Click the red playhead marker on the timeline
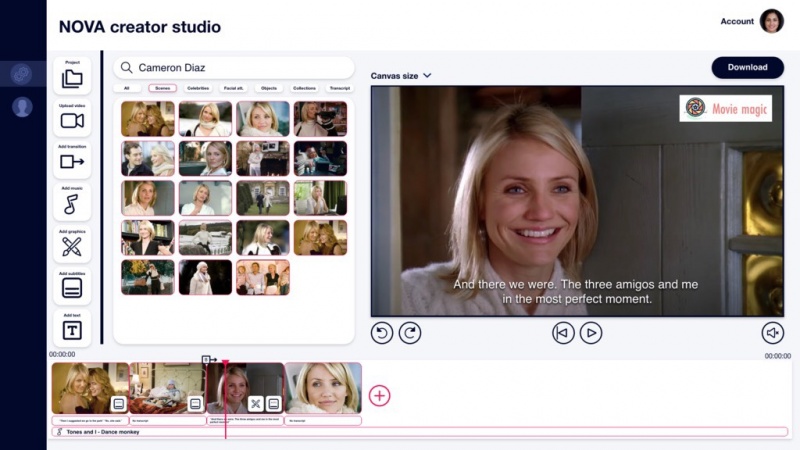The image size is (800, 450). [225, 363]
